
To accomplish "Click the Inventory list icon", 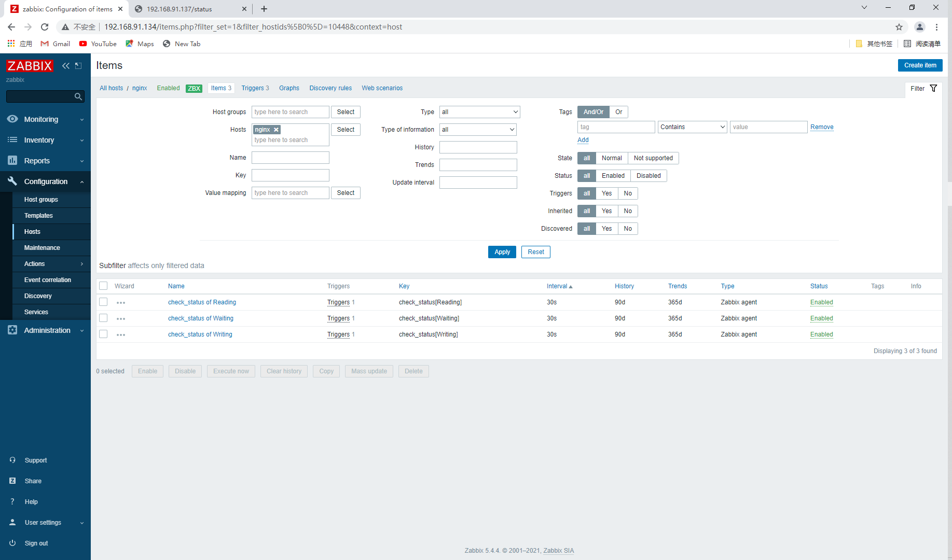I will click(x=12, y=140).
